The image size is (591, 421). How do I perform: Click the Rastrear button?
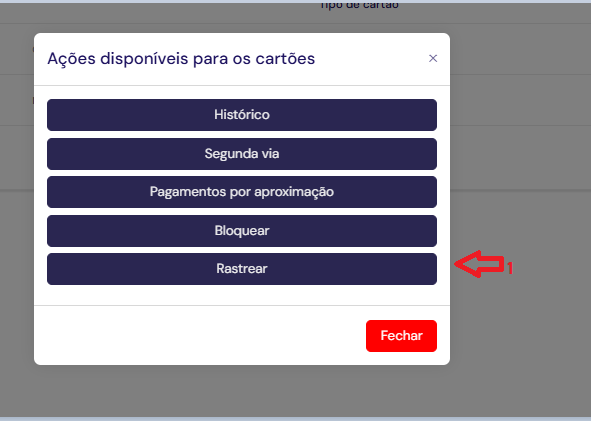tap(242, 269)
